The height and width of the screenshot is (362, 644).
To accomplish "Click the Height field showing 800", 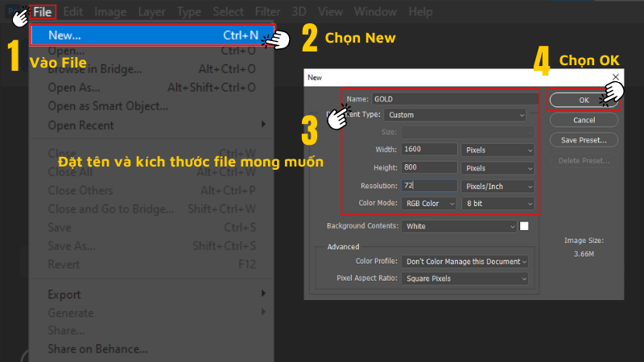I will (x=429, y=167).
